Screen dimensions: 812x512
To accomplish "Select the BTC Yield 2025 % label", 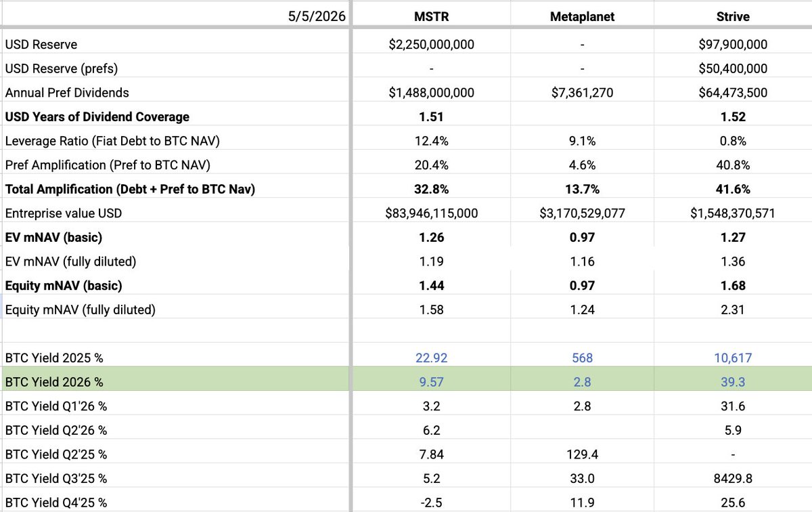I will click(x=54, y=358).
